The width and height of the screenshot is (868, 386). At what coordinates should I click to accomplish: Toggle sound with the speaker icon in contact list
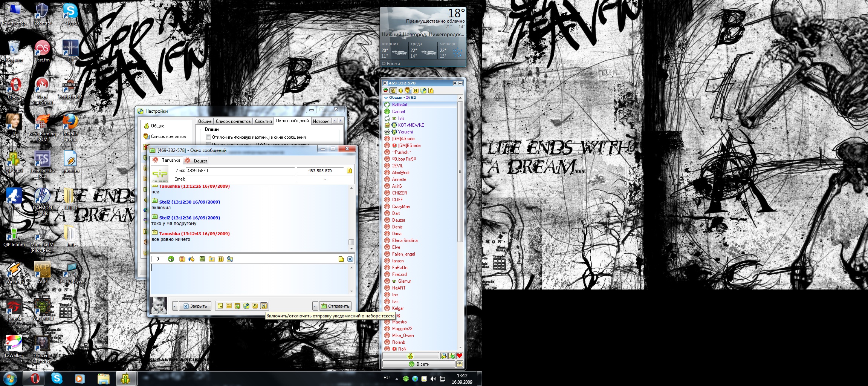(401, 90)
